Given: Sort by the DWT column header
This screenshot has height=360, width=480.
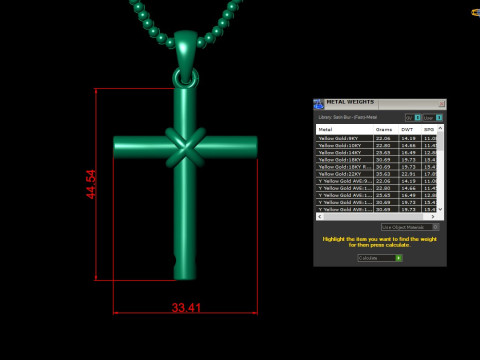Looking at the screenshot, I should [x=410, y=129].
